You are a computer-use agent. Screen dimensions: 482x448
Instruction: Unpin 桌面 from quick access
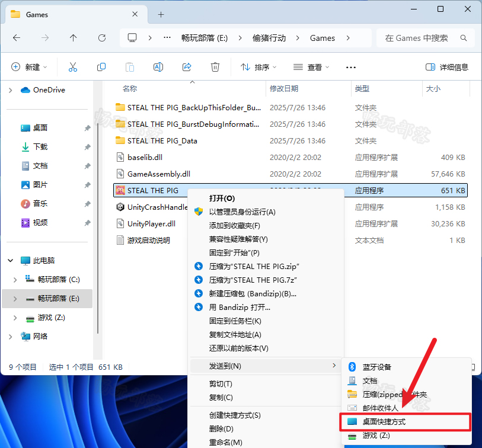pyautogui.click(x=88, y=128)
